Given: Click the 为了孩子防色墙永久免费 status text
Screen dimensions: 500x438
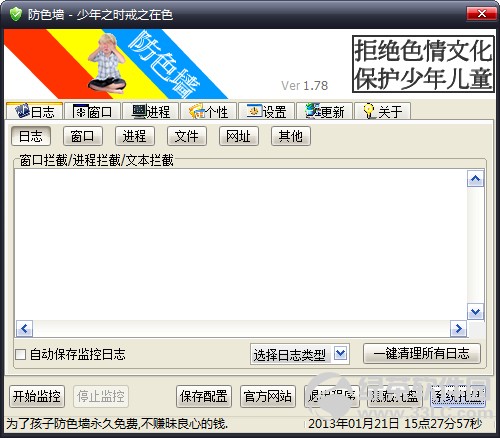Looking at the screenshot, I should 117,424.
